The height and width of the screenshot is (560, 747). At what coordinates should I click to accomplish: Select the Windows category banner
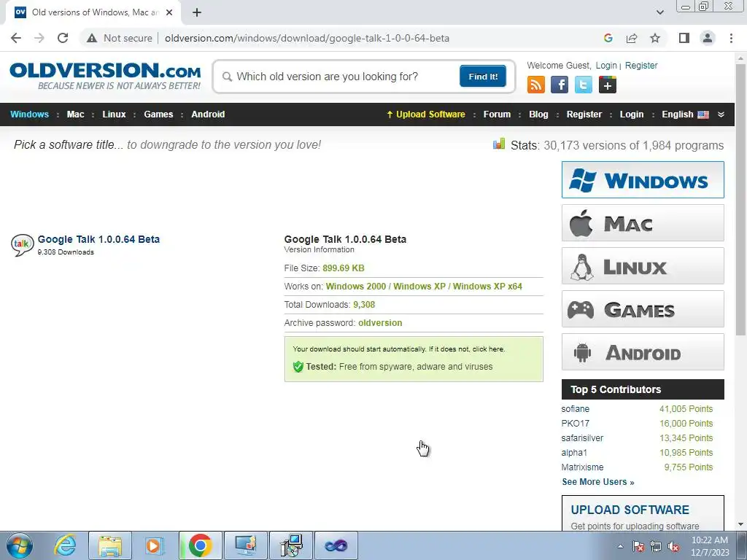(x=643, y=179)
